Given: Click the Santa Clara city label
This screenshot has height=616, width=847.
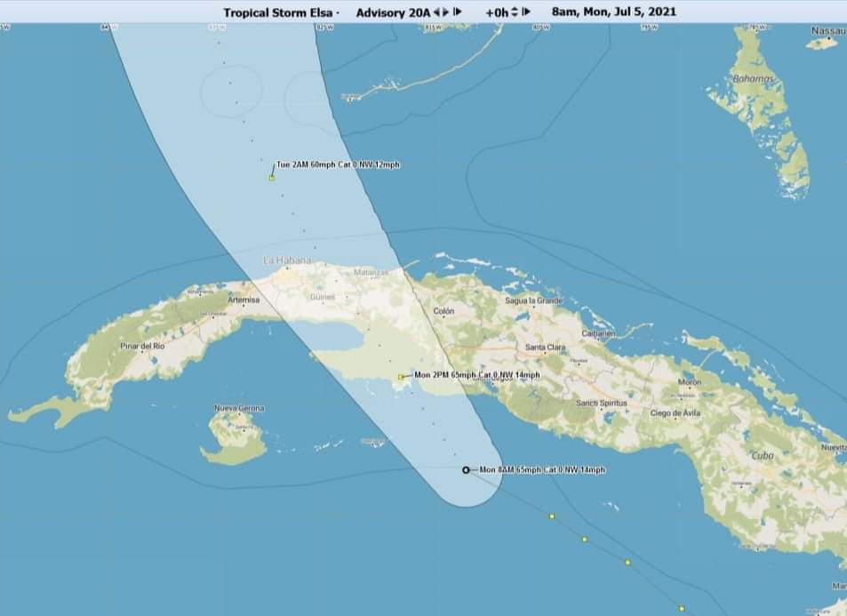Looking at the screenshot, I should click(548, 347).
